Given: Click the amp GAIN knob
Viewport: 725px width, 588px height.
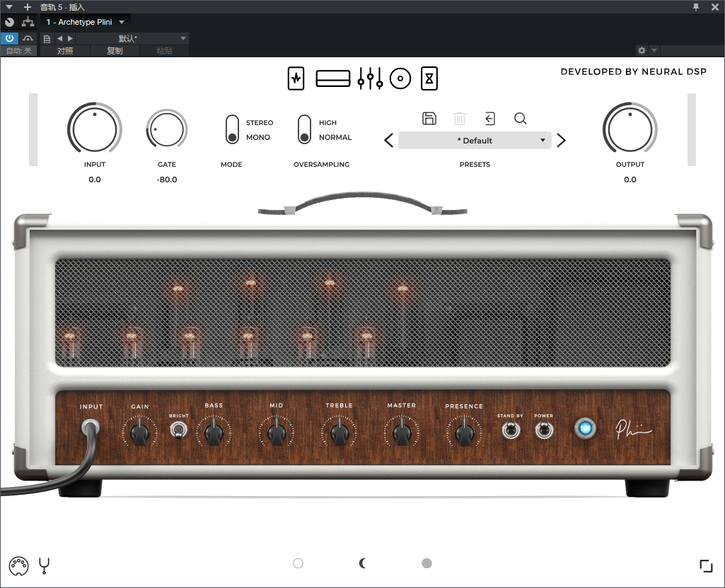Looking at the screenshot, I should tap(139, 431).
